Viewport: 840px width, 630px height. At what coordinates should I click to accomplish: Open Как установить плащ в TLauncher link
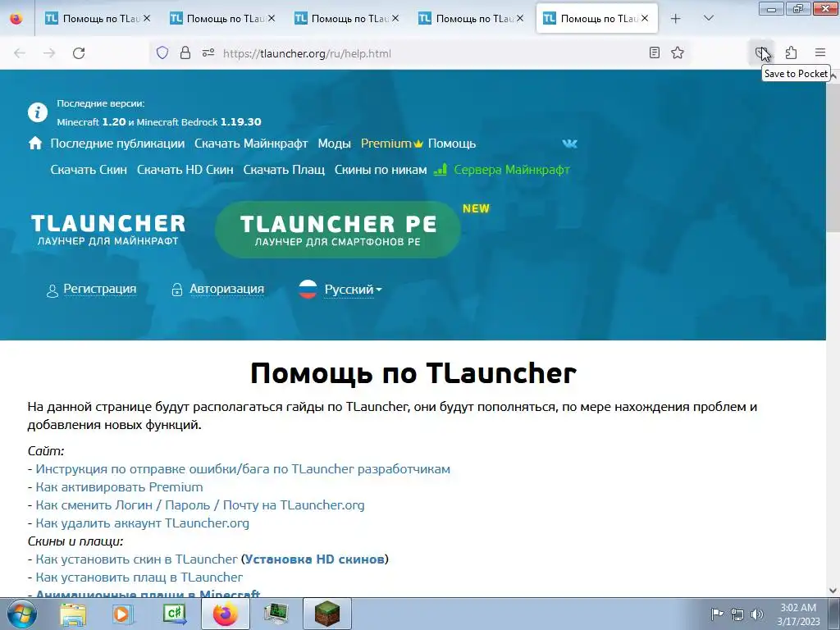[x=139, y=577]
